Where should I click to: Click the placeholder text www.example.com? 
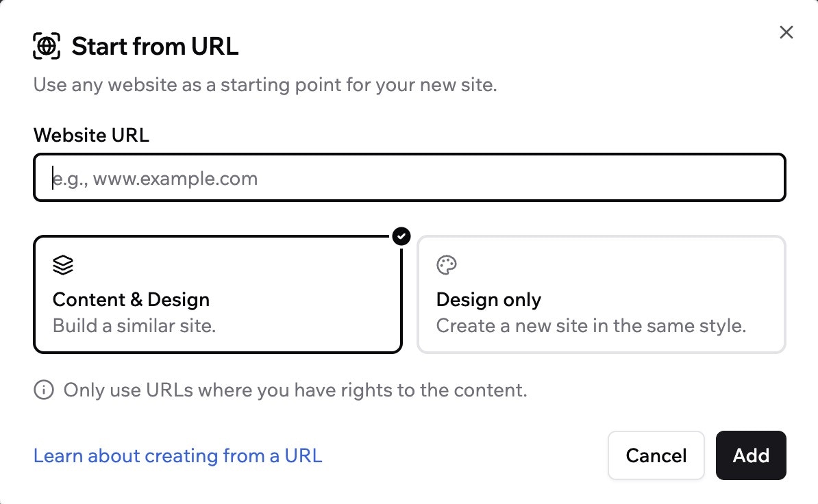point(155,177)
